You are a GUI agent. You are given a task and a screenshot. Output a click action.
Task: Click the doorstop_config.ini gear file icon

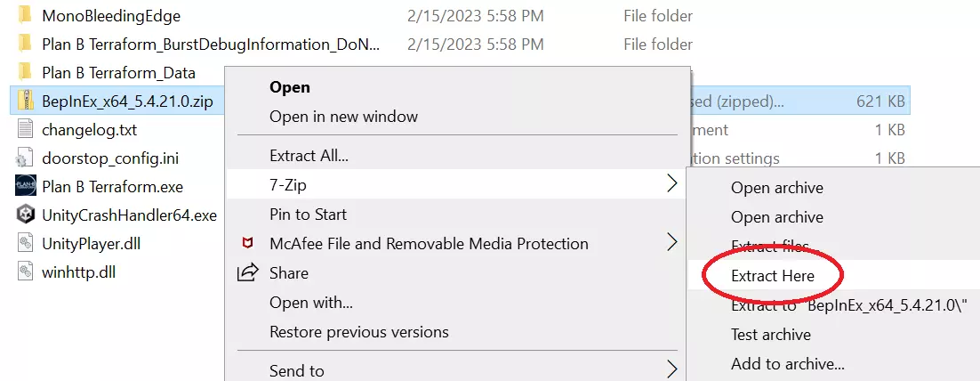(25, 158)
